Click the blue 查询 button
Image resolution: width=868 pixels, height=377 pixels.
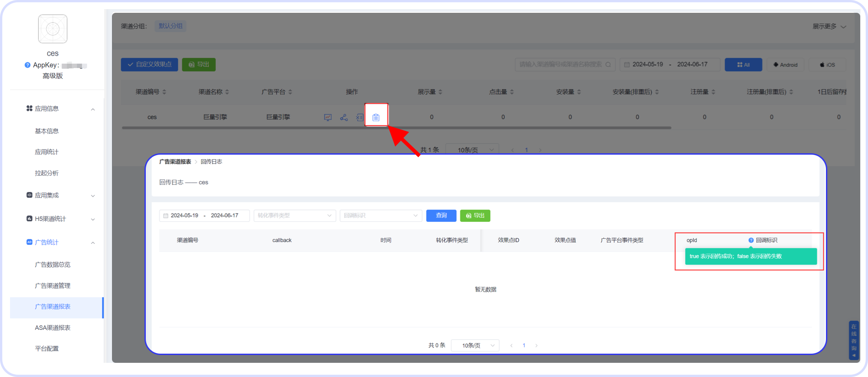pyautogui.click(x=441, y=215)
